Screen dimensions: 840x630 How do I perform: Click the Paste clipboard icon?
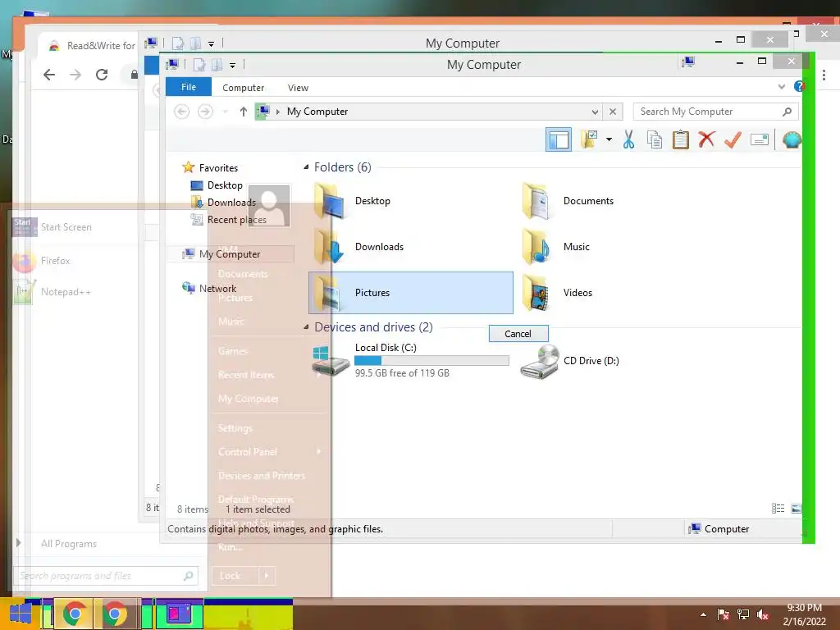click(x=680, y=139)
